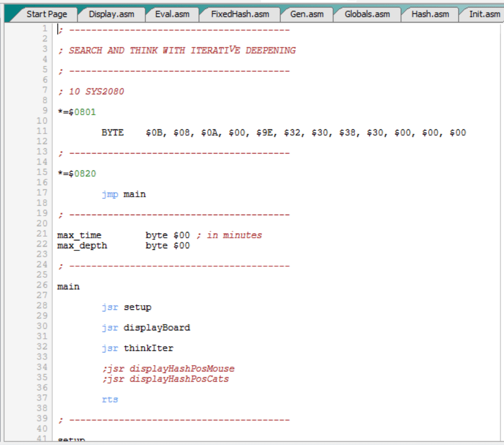Select the Hash.asm tab

429,14
